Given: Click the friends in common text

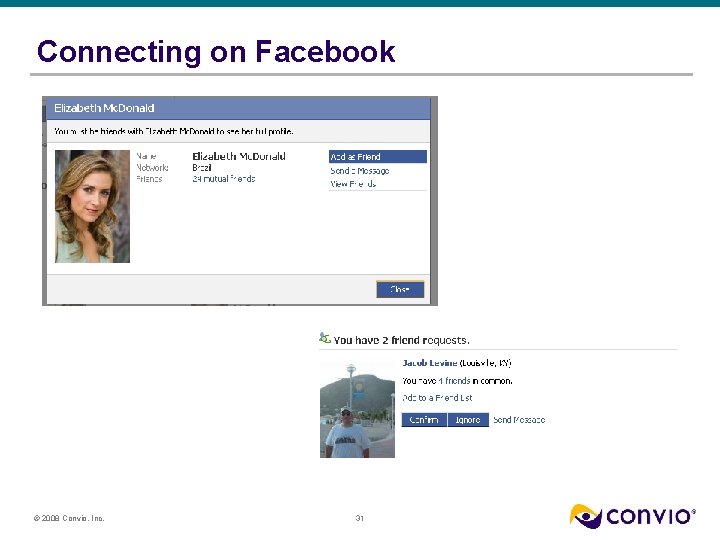Looking at the screenshot, I should [x=457, y=381].
